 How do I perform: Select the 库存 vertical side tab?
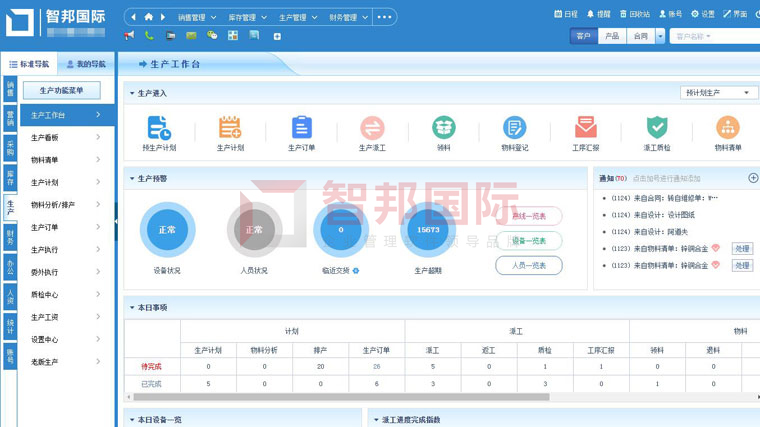click(x=10, y=178)
